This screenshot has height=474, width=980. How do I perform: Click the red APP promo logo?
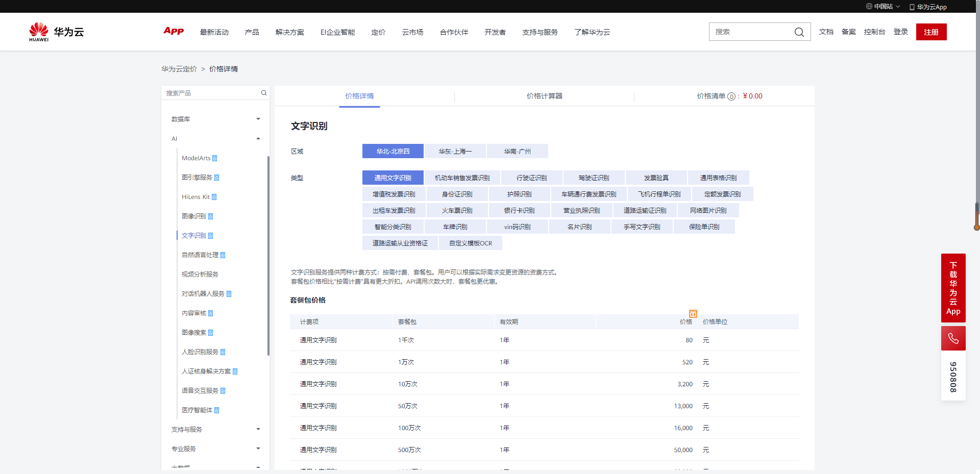tap(174, 31)
